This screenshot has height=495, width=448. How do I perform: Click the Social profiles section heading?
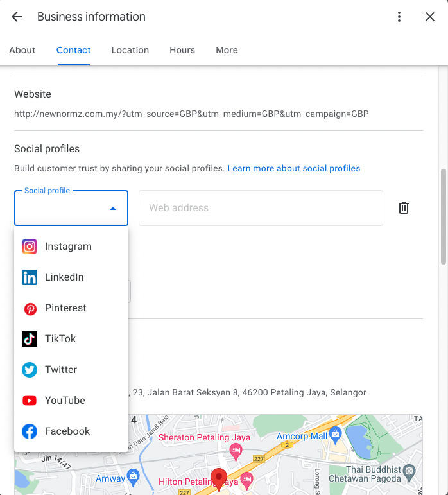pyautogui.click(x=47, y=149)
